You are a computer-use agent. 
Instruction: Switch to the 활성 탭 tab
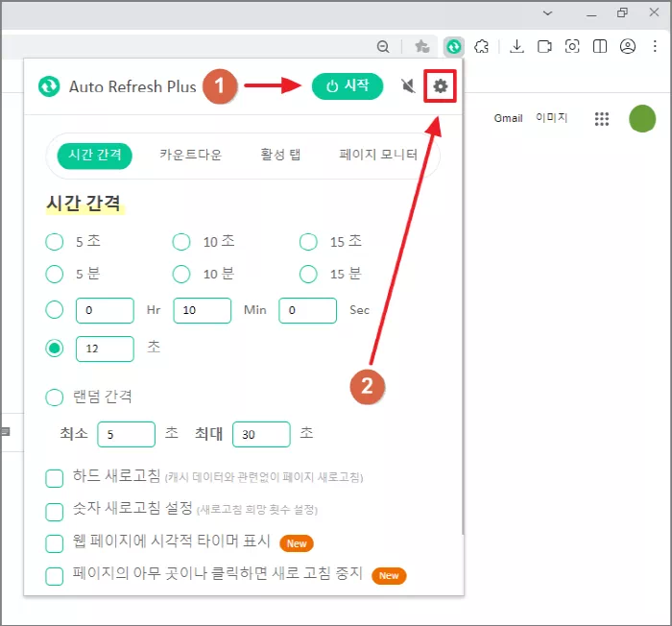[280, 155]
